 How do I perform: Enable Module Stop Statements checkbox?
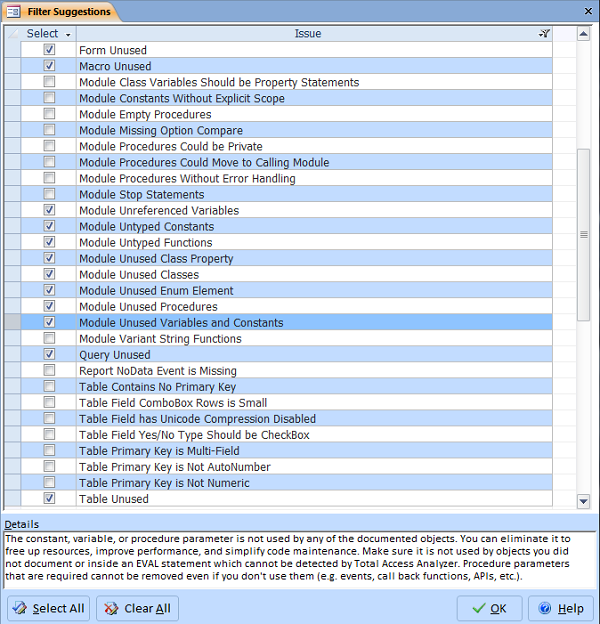click(49, 194)
